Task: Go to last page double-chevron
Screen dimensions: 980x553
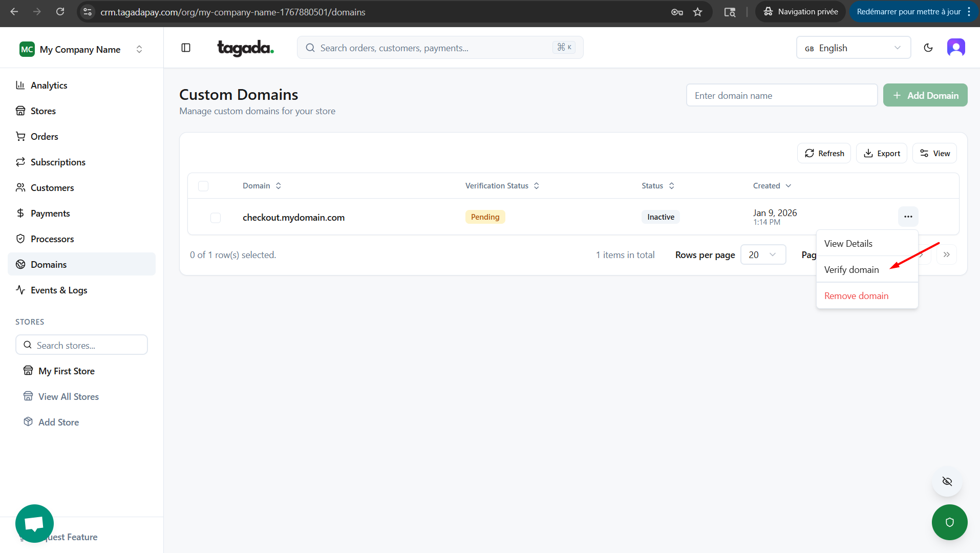Action: (947, 254)
